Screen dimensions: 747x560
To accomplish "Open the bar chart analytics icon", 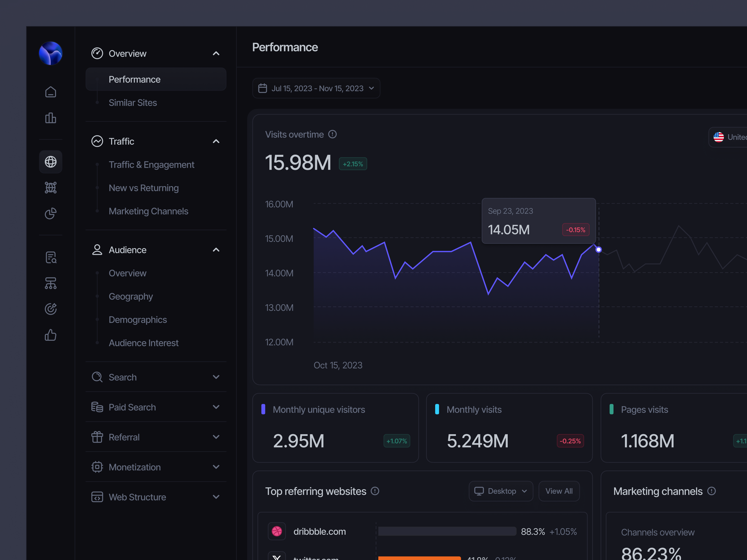I will point(50,118).
